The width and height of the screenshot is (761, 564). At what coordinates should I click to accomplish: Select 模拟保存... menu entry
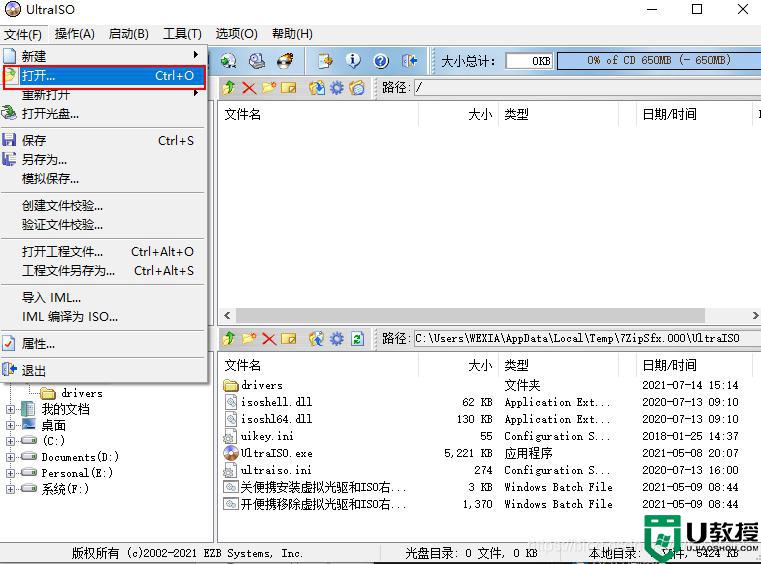[102, 179]
